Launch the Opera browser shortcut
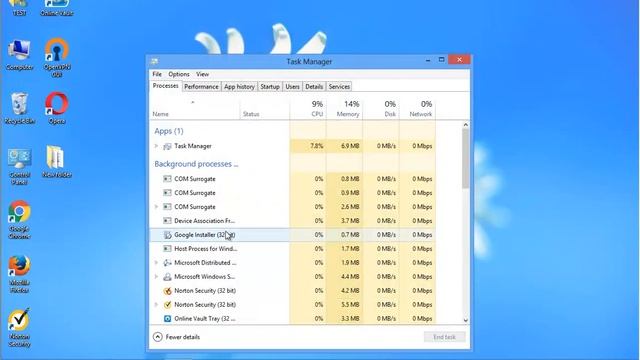The width and height of the screenshot is (640, 360). 57,108
